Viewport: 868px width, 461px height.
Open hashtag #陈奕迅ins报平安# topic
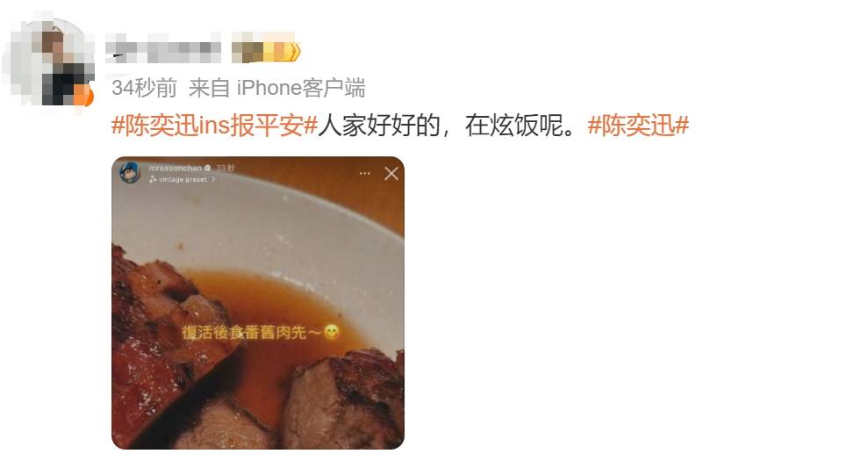coord(214,126)
